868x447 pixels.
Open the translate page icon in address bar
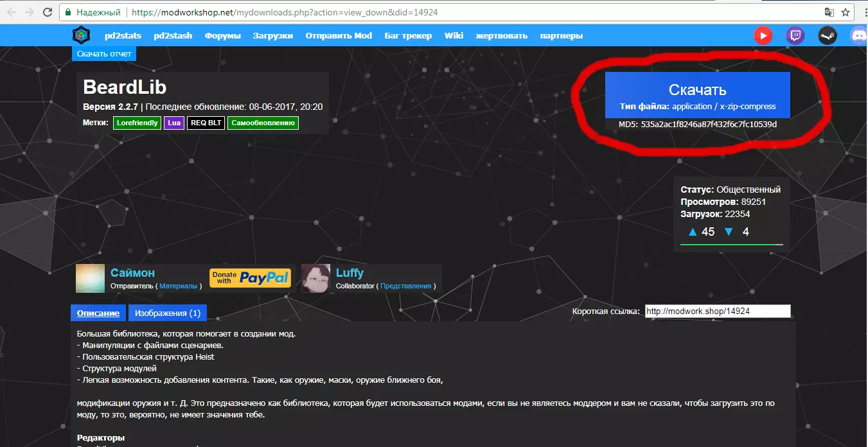[x=829, y=12]
